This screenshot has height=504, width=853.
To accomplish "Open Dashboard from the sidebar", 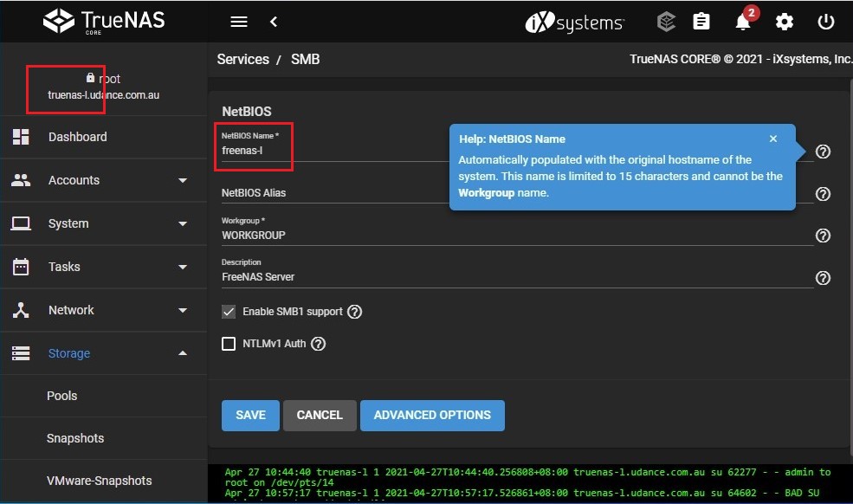I will point(103,137).
